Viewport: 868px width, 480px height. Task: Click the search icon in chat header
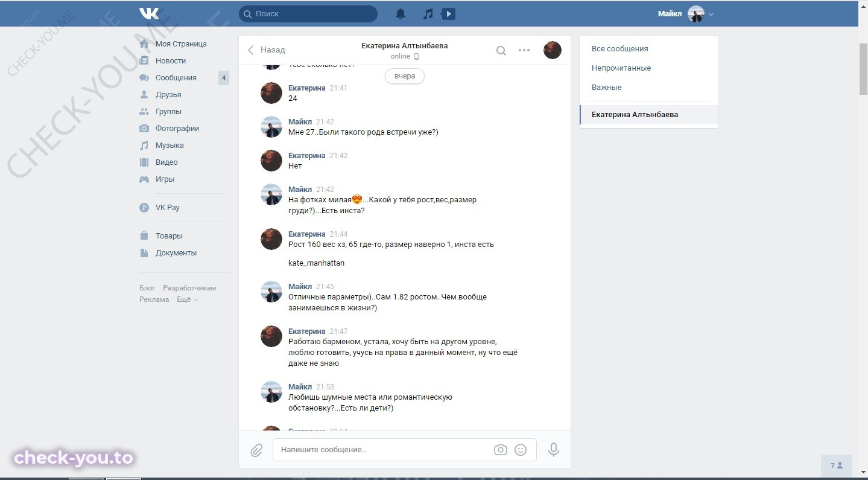click(x=501, y=51)
